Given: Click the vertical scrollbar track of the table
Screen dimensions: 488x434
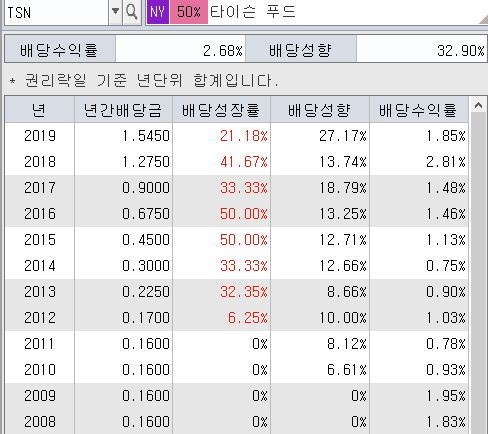Looking at the screenshot, I should click(x=478, y=273).
